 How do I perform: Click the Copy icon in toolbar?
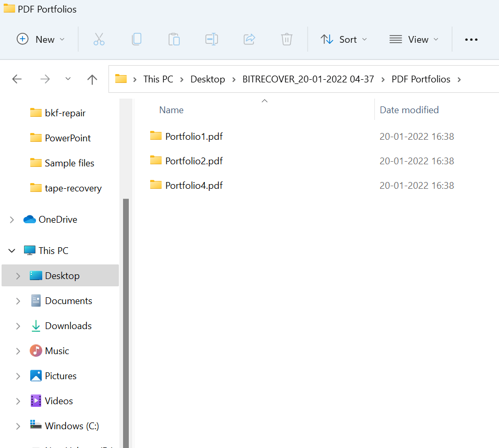tap(137, 39)
